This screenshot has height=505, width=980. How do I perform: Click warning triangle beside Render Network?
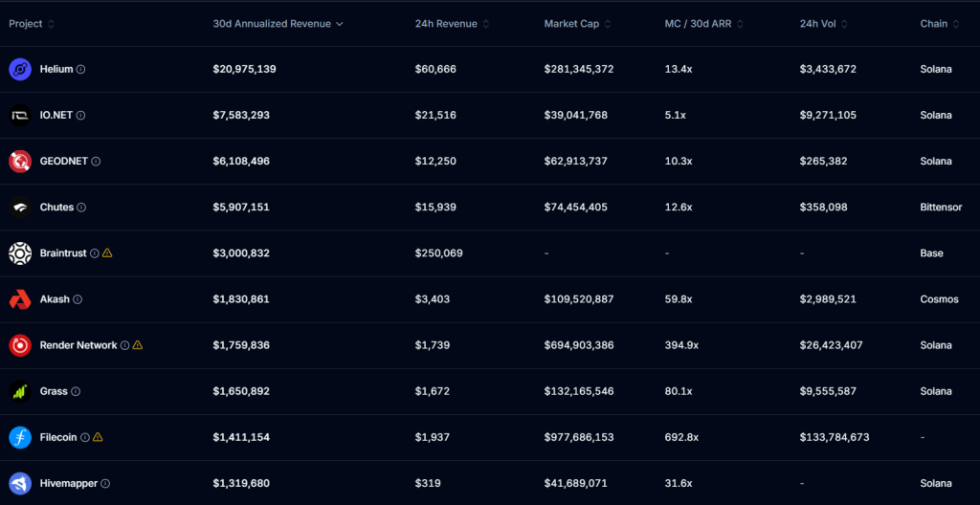138,345
